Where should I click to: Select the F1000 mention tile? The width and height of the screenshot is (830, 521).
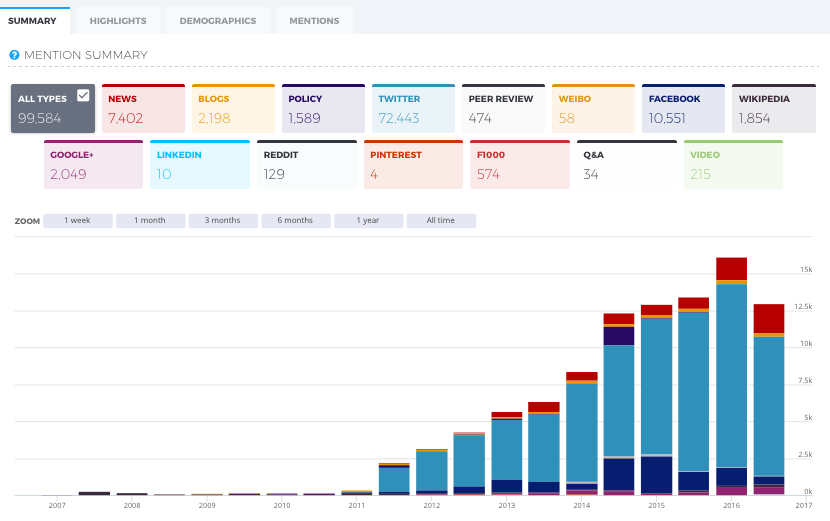[x=520, y=165]
